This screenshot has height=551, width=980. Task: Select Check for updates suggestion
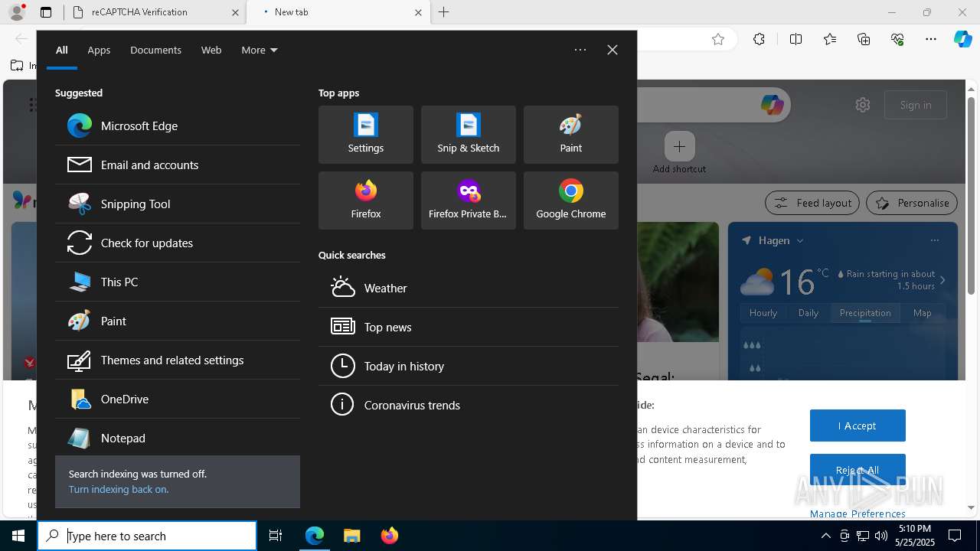(178, 243)
